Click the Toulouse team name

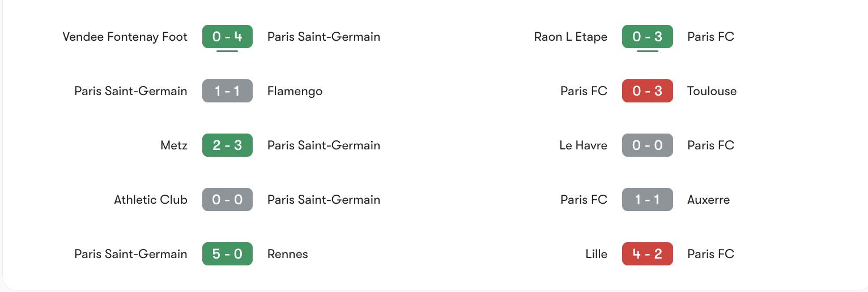(712, 91)
